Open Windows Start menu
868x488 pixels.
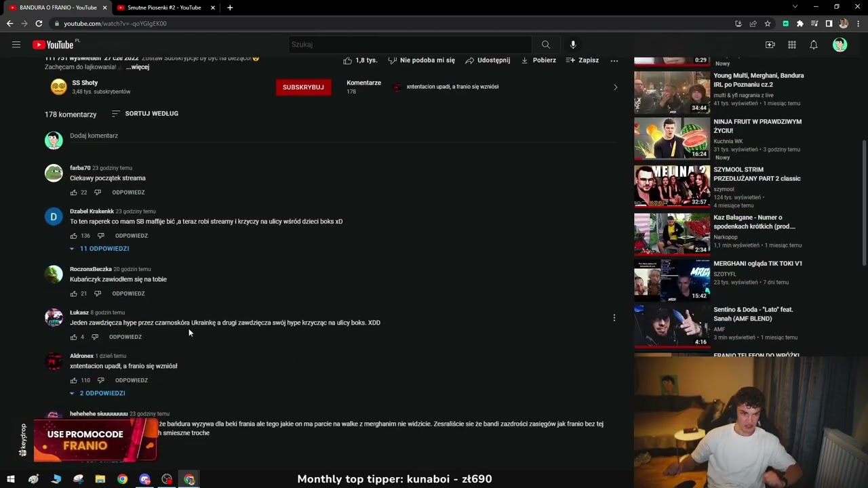[11, 479]
